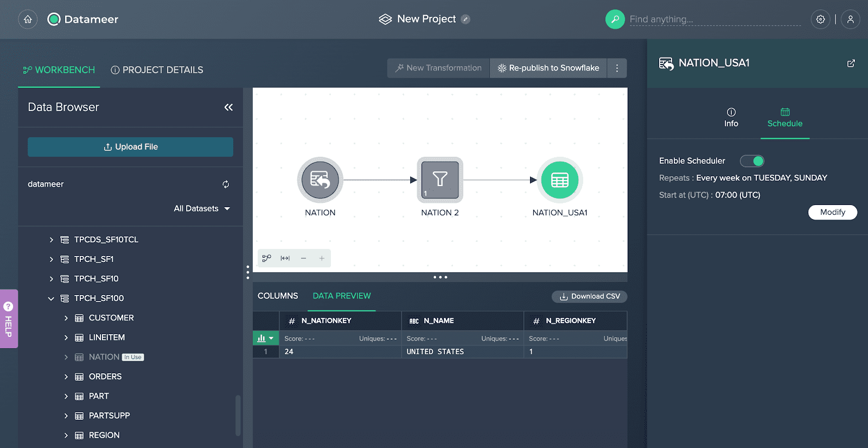Select the NATION source node
This screenshot has height=448, width=868.
(320, 180)
